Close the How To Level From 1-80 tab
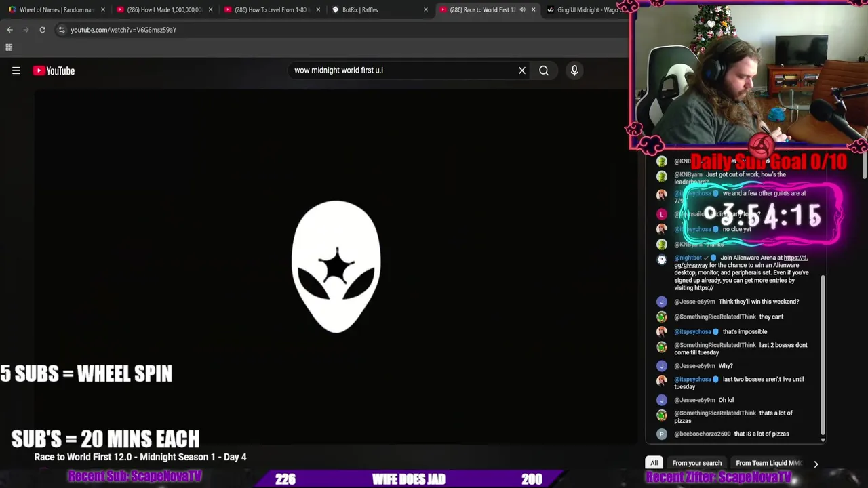Viewport: 868px width, 488px height. coord(318,9)
